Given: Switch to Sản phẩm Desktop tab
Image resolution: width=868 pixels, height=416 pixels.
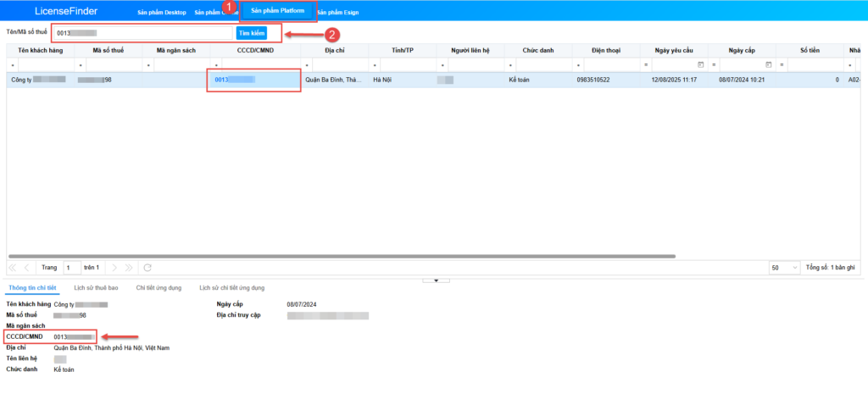Looking at the screenshot, I should point(161,13).
